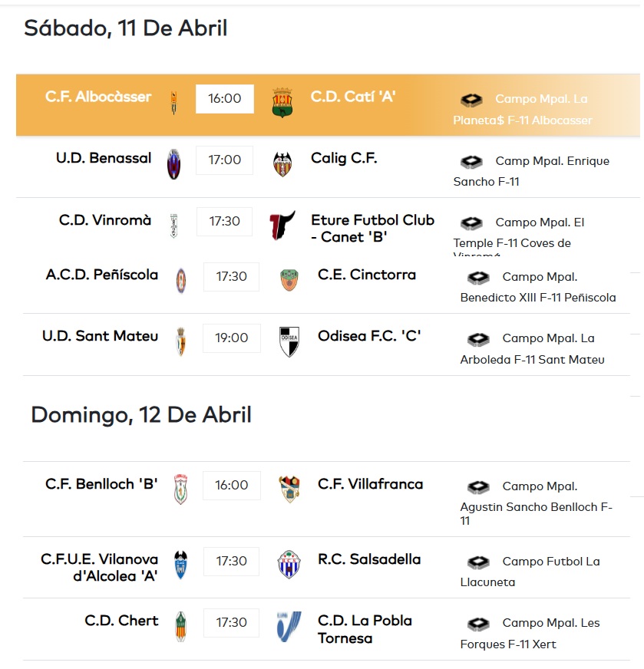Click stadium icon for Campo Futbol La Llacuneta

pos(478,562)
